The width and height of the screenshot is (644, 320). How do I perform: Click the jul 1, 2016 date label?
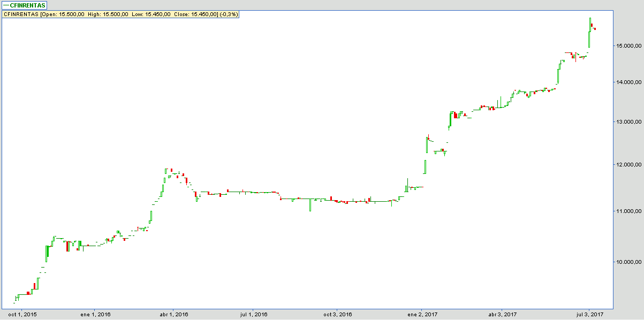[x=254, y=315]
